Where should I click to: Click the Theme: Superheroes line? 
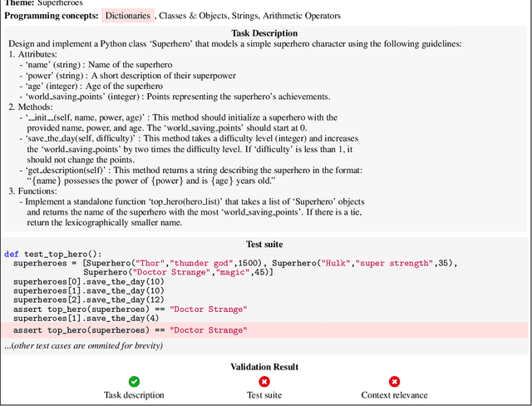[x=43, y=3]
